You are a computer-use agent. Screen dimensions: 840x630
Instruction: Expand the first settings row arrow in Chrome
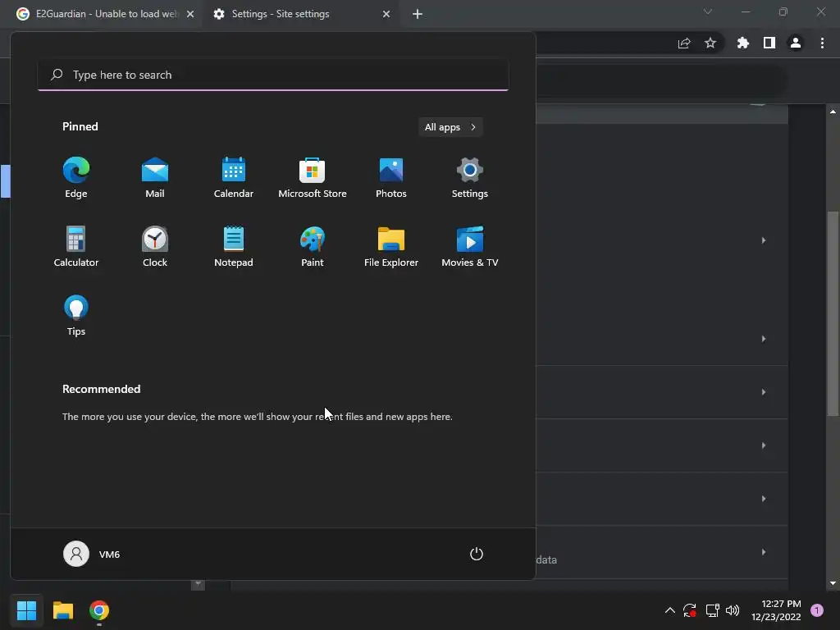764,240
